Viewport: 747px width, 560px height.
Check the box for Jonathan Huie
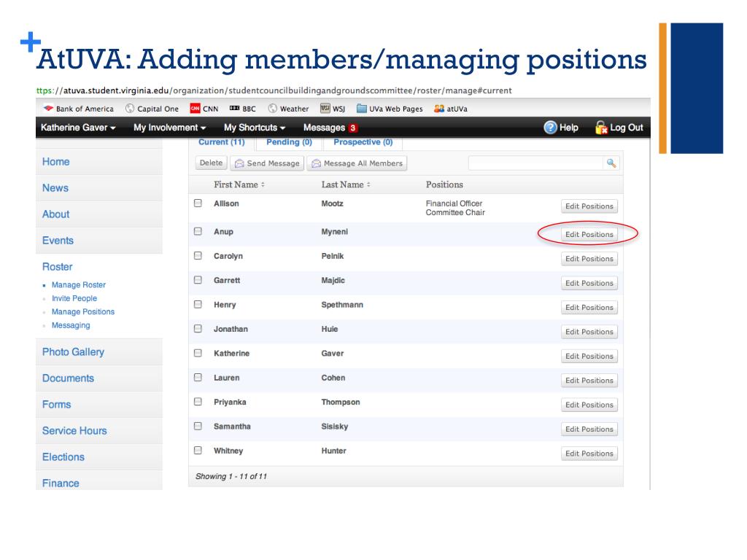pyautogui.click(x=198, y=329)
